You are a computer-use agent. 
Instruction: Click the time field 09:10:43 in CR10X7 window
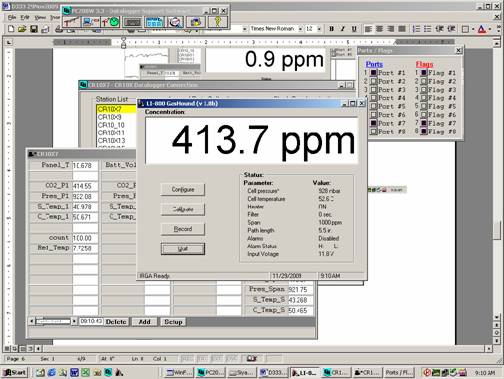pos(91,321)
